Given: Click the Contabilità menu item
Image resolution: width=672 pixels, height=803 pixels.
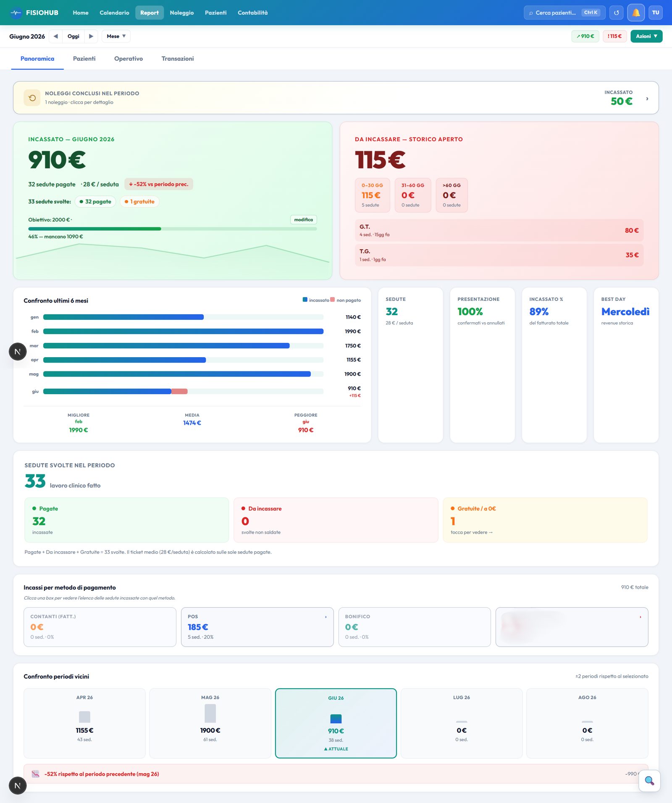Looking at the screenshot, I should [253, 13].
